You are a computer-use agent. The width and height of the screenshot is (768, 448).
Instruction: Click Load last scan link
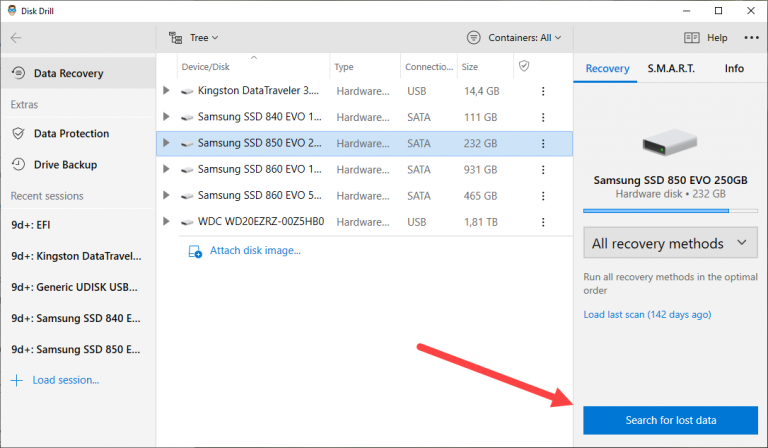click(646, 314)
